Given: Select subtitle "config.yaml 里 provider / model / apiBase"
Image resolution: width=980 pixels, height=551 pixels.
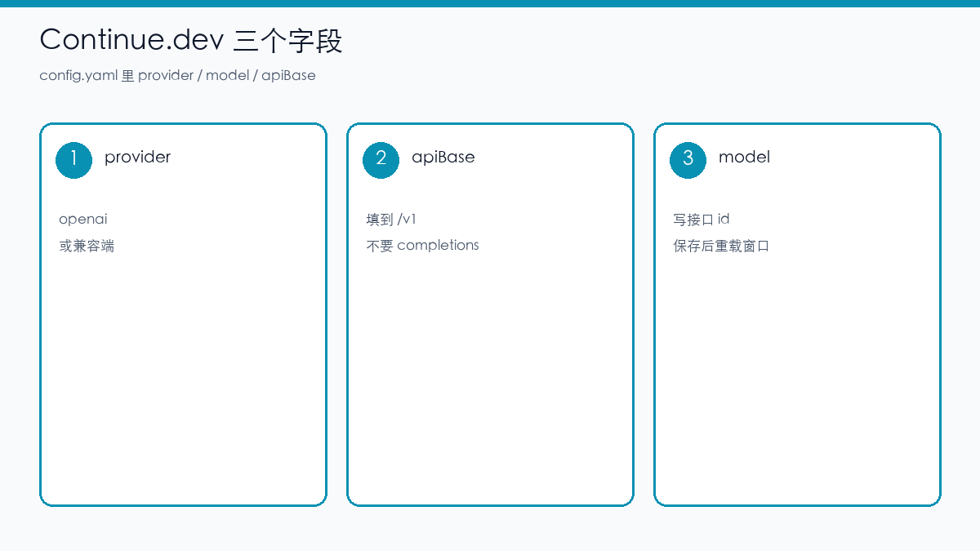Looking at the screenshot, I should coord(177,75).
